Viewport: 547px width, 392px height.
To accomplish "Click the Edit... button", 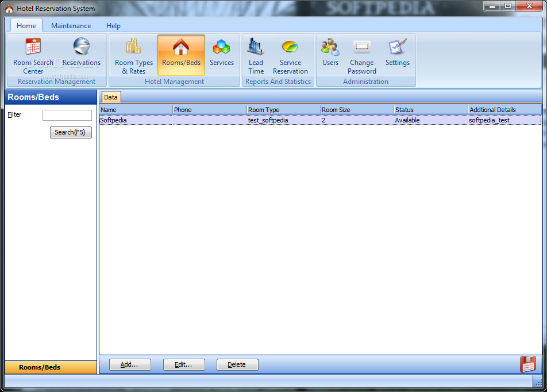I will [184, 364].
